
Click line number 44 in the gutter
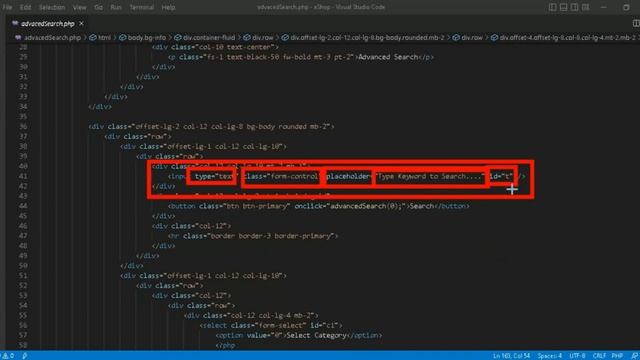click(23, 206)
